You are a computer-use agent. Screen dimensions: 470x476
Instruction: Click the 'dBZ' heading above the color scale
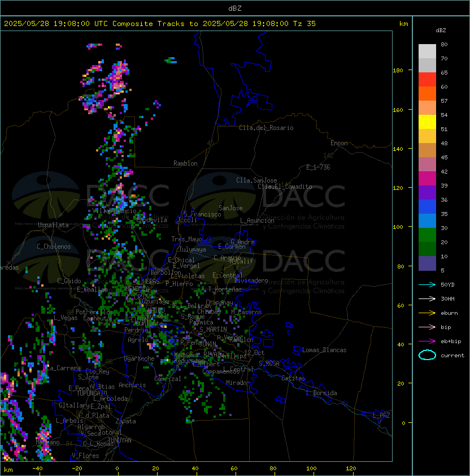tap(441, 31)
